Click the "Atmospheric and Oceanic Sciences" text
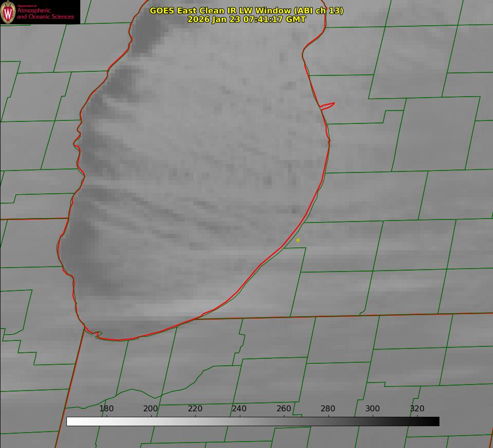Viewport: 493px width, 448px height. pos(45,14)
